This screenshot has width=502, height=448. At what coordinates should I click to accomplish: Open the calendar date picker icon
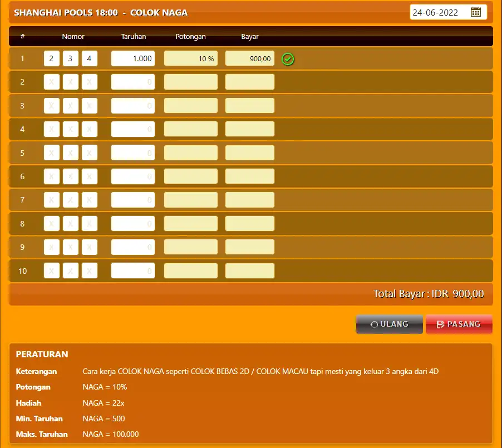pos(476,12)
